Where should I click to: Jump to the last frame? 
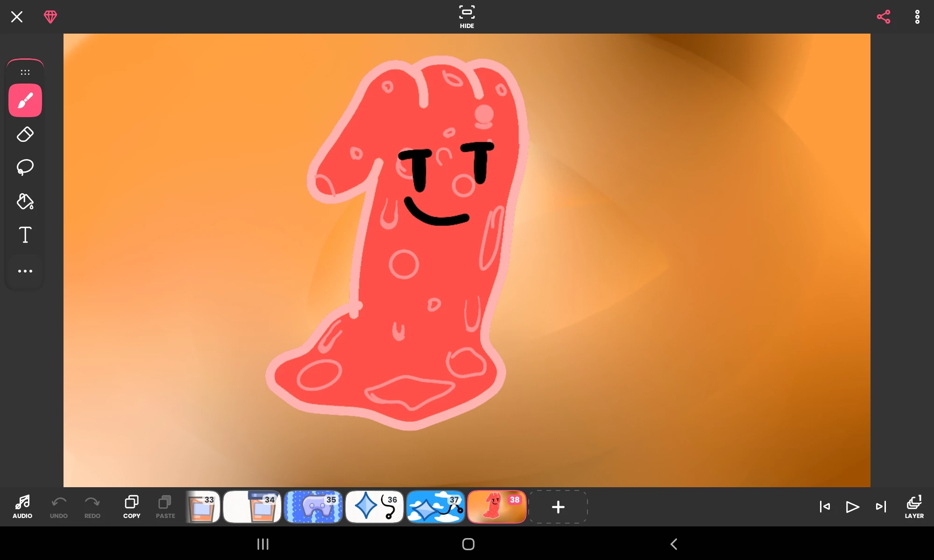click(x=881, y=507)
